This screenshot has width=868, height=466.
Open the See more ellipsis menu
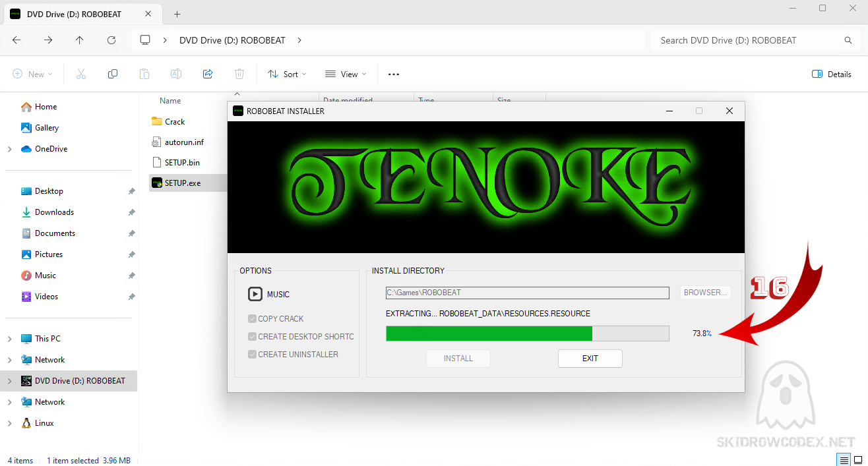[394, 74]
